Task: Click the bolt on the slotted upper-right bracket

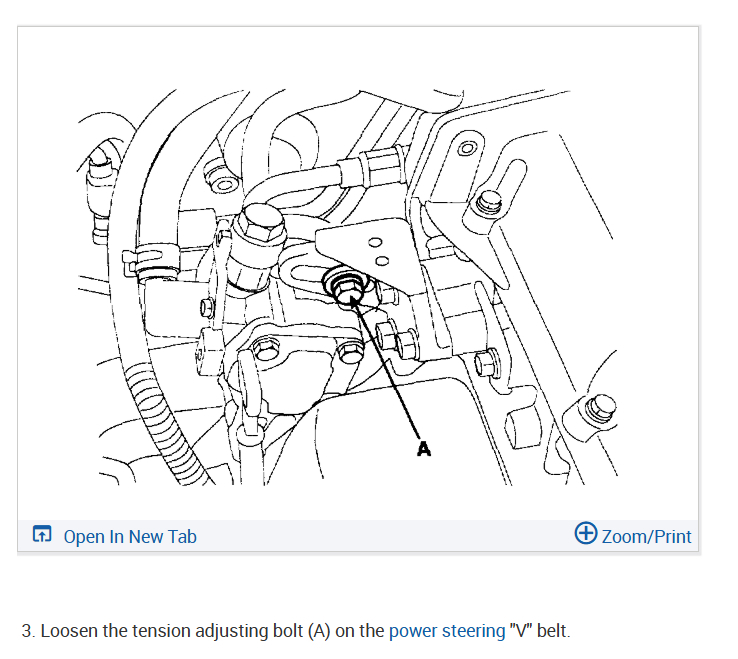Action: click(x=489, y=202)
